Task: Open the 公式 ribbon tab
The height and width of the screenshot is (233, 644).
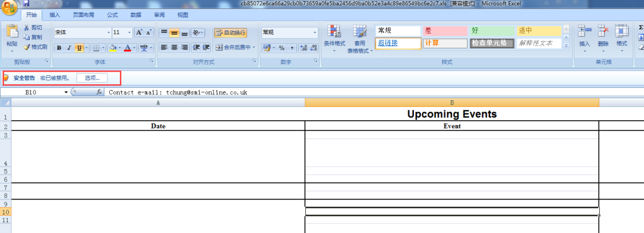Action: [113, 15]
